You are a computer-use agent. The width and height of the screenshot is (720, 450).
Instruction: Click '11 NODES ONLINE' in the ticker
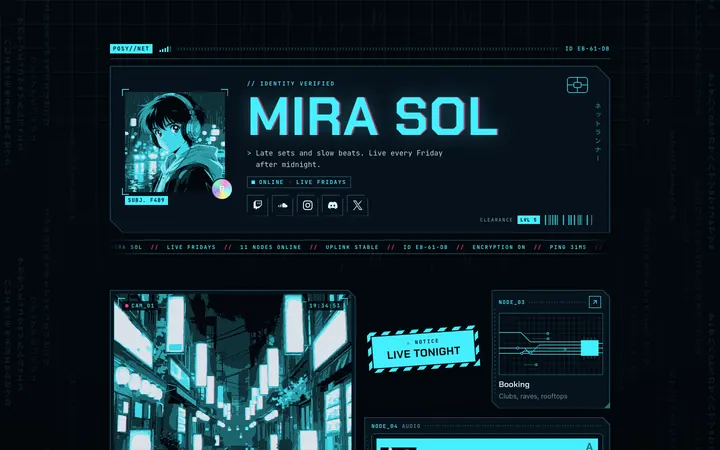click(270, 247)
